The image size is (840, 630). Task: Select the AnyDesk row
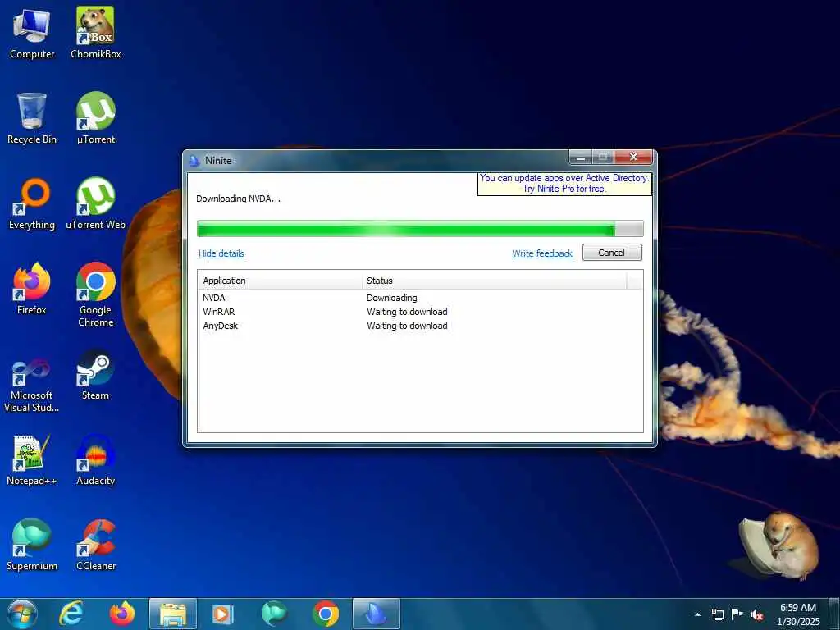point(420,326)
